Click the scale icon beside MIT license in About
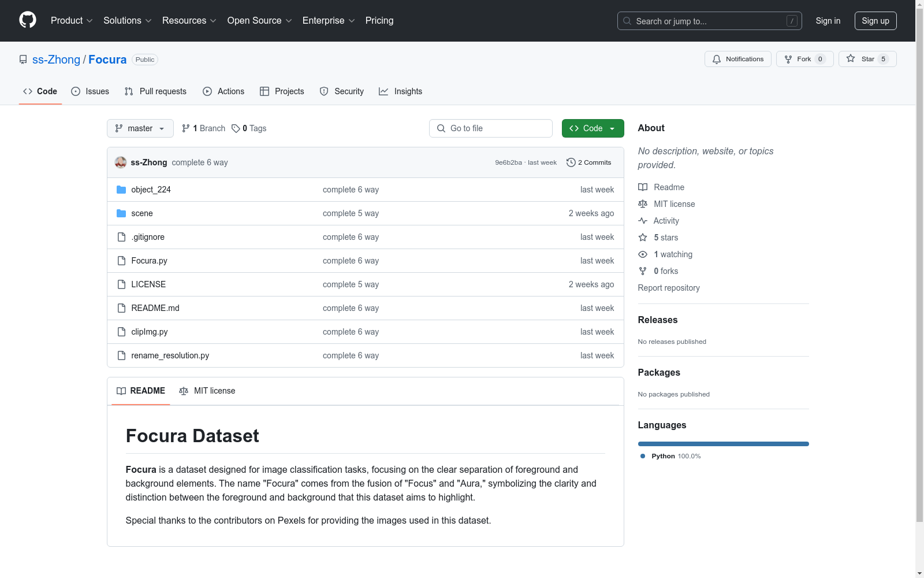The height and width of the screenshot is (578, 924). click(x=643, y=204)
